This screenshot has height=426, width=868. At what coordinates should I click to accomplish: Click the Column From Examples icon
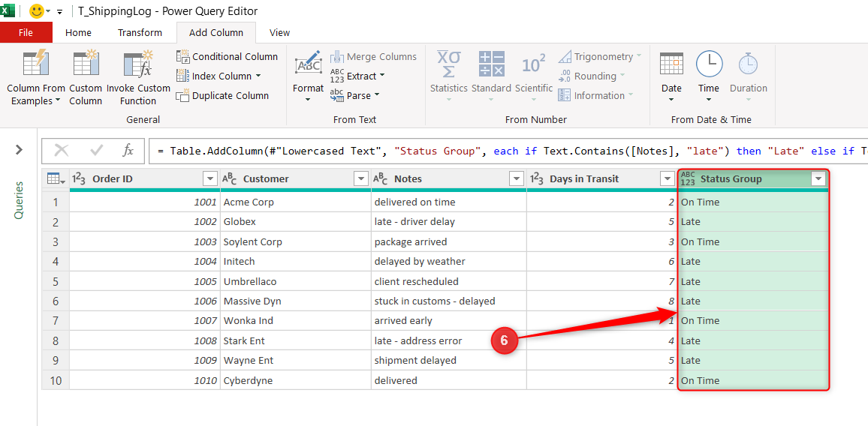[36, 64]
